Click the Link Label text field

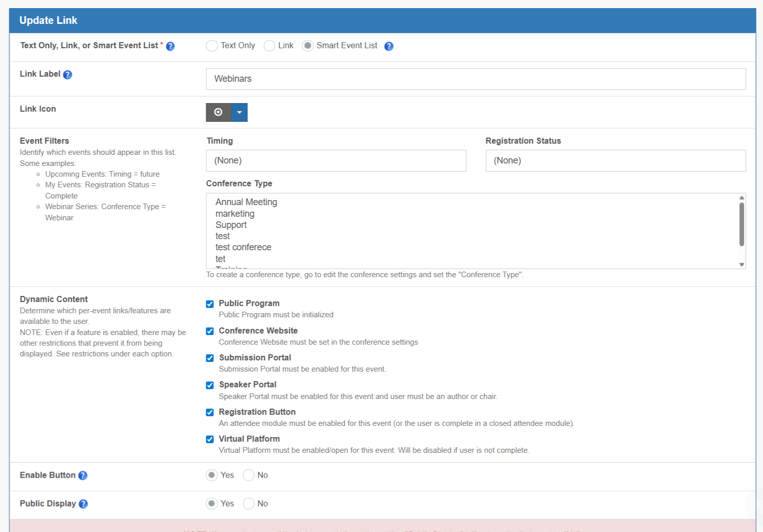click(x=475, y=79)
